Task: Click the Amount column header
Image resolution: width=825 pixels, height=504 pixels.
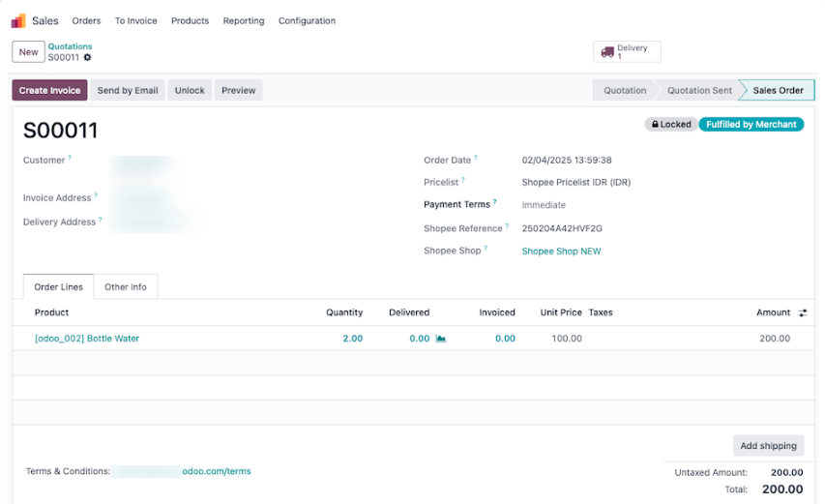Action: point(773,312)
